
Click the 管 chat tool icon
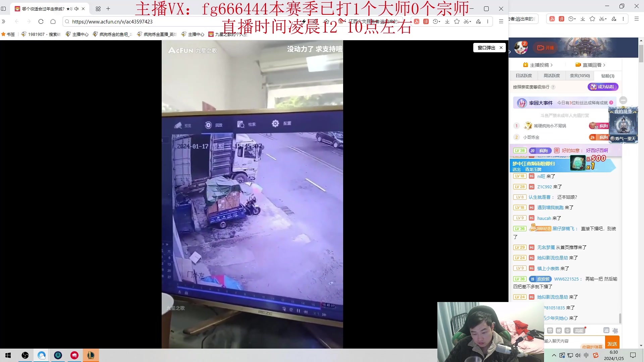click(x=550, y=330)
